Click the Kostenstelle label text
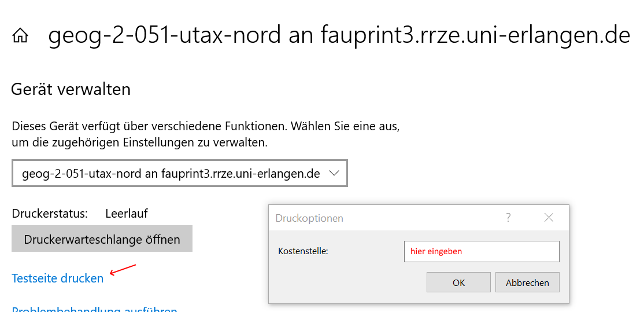The image size is (644, 312). pos(303,251)
